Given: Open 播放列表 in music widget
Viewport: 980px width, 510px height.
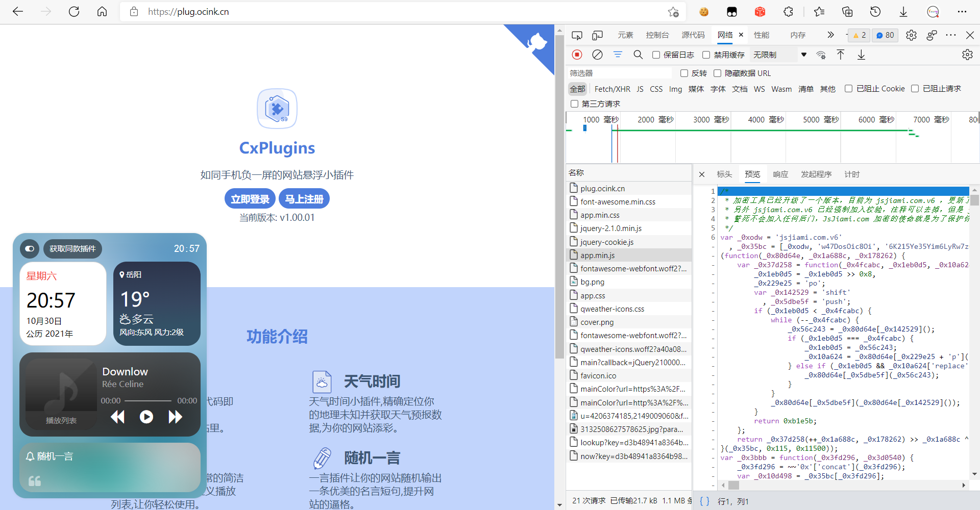Looking at the screenshot, I should (61, 421).
